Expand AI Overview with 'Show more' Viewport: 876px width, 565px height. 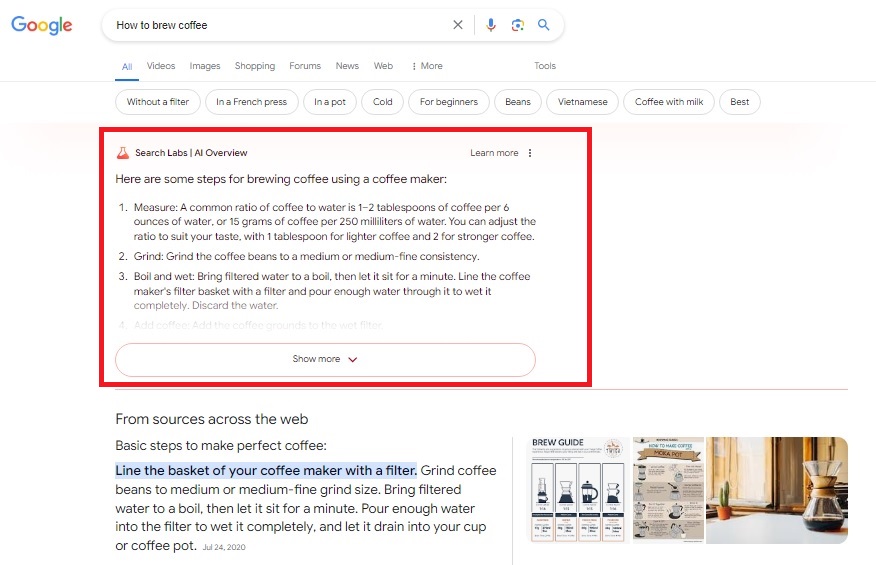325,359
